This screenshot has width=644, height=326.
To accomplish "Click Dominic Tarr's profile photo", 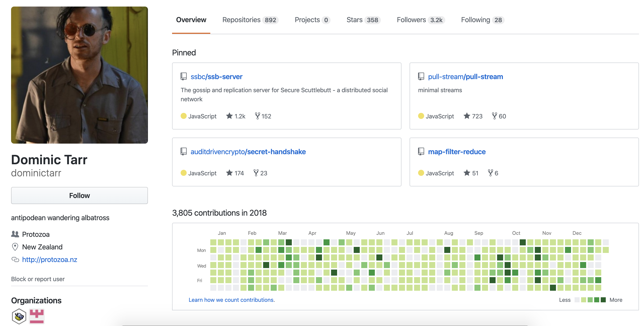I will [x=79, y=75].
